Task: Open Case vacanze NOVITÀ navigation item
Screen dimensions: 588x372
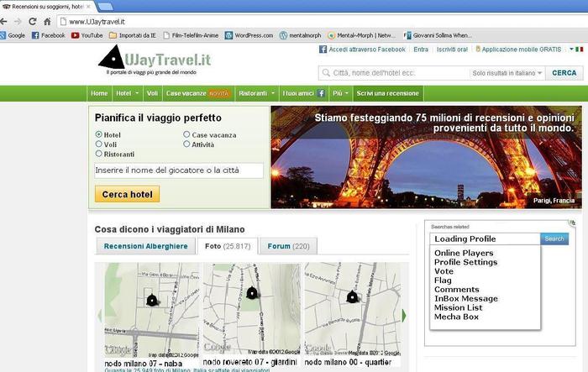Action: click(197, 93)
